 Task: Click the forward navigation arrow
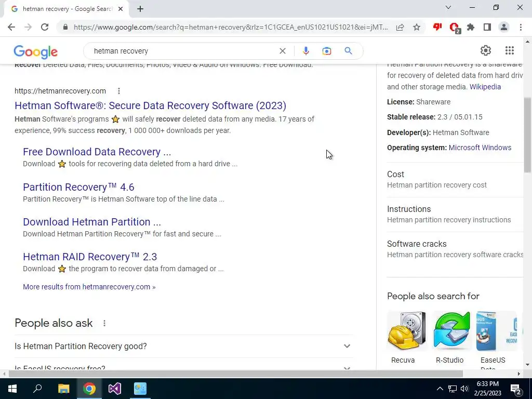pos(28,27)
